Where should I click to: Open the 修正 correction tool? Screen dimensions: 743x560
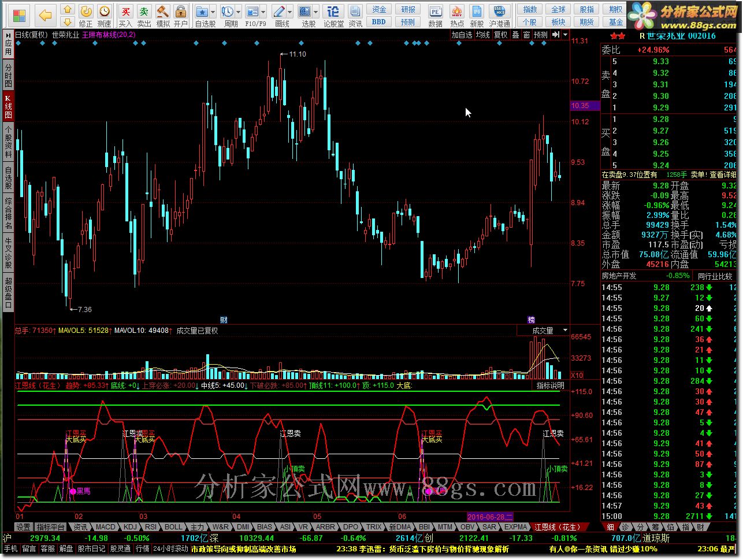coord(86,16)
